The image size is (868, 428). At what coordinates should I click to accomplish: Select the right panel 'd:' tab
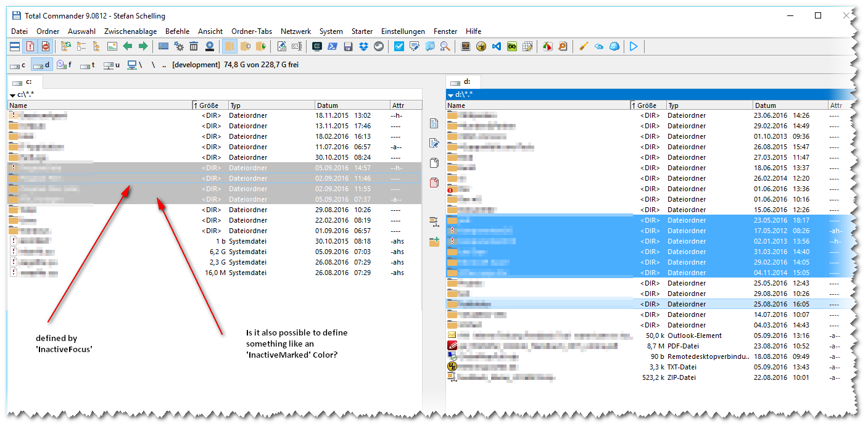point(463,81)
